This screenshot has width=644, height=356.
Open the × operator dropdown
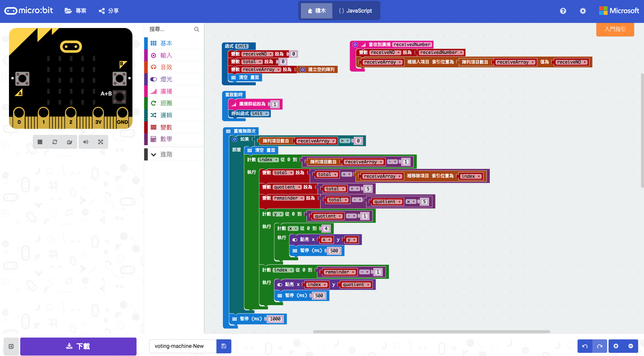[x=411, y=202]
